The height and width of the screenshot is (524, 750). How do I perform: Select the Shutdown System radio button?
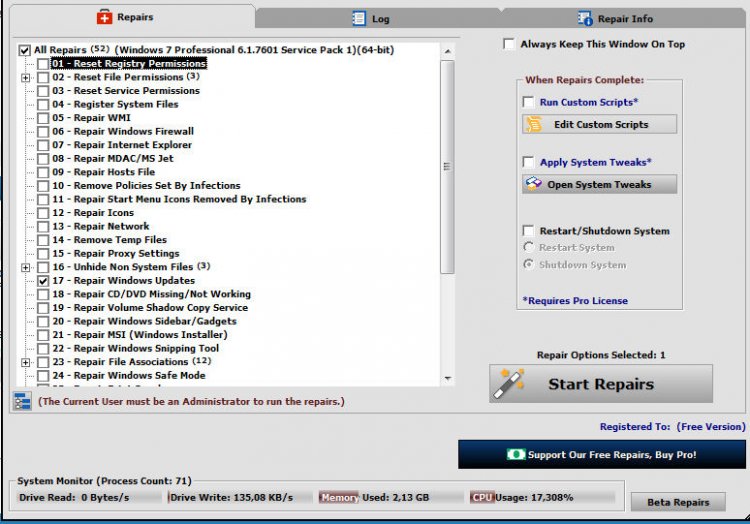click(529, 264)
